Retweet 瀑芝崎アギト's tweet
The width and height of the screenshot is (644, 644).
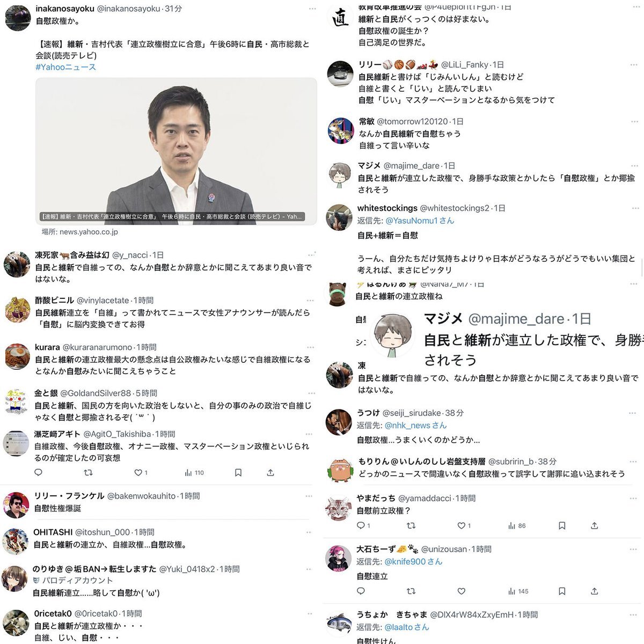tap(89, 473)
